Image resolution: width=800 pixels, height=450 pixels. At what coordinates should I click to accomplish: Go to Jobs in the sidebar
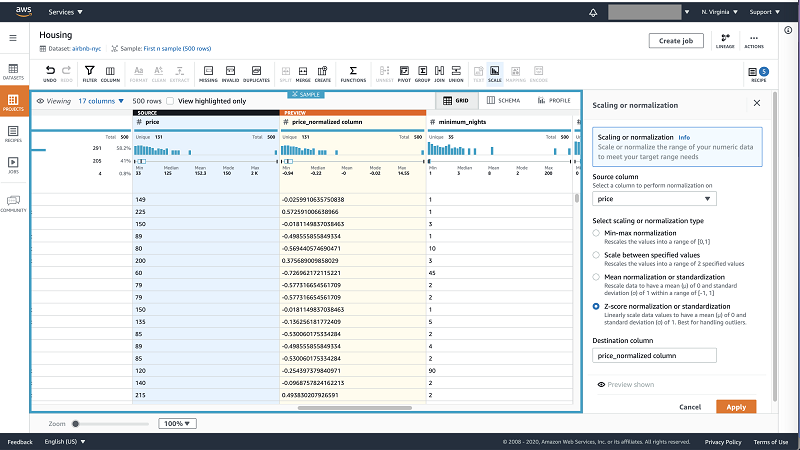[x=14, y=164]
